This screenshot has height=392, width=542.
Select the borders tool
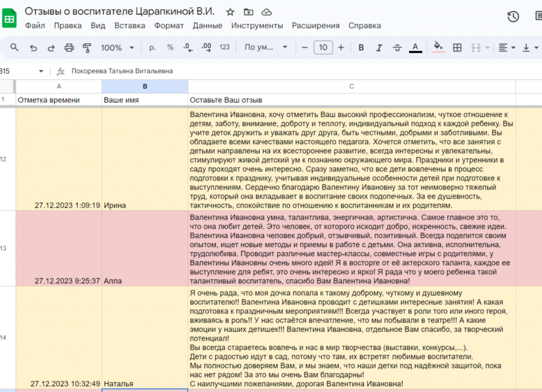456,47
